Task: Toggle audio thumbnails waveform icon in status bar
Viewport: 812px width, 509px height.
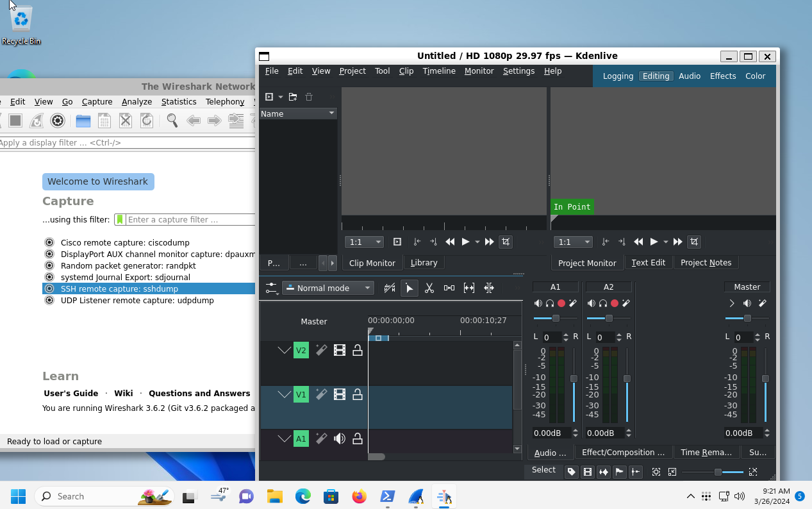Action: 604,472
